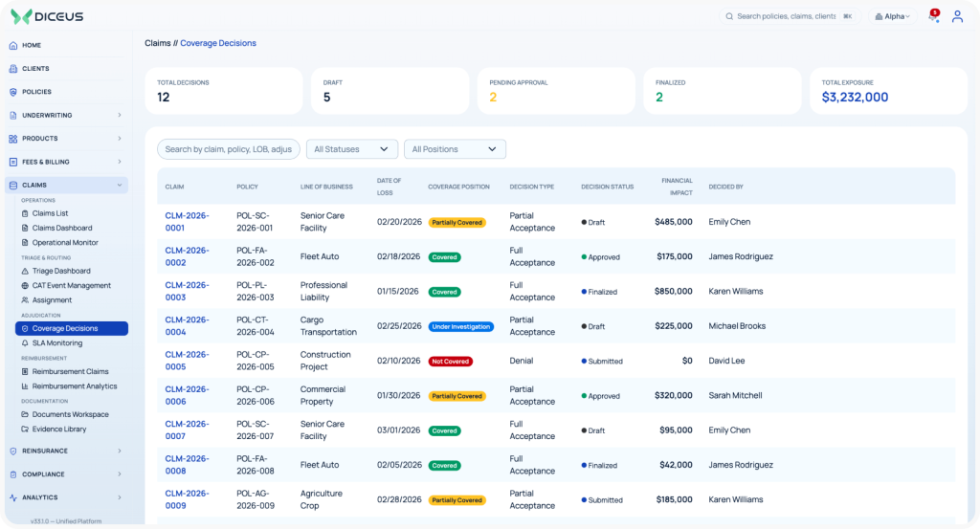Click the Claims List icon

coord(25,213)
